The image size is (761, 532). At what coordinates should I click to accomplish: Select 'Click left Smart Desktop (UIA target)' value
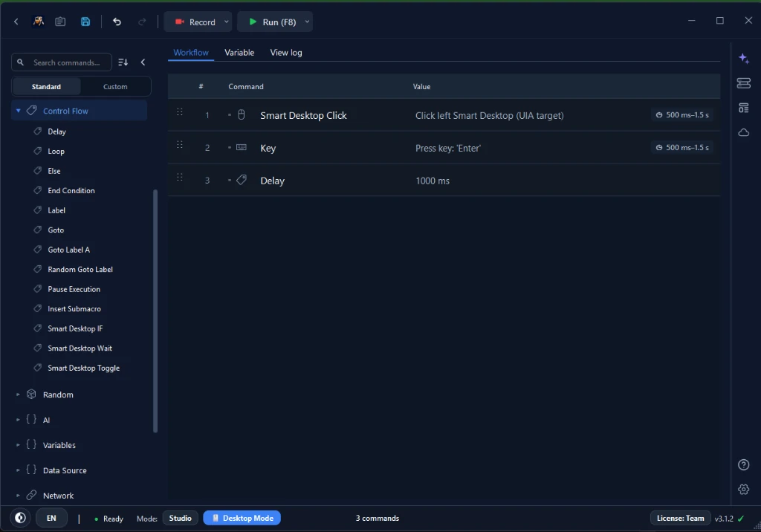coord(489,115)
